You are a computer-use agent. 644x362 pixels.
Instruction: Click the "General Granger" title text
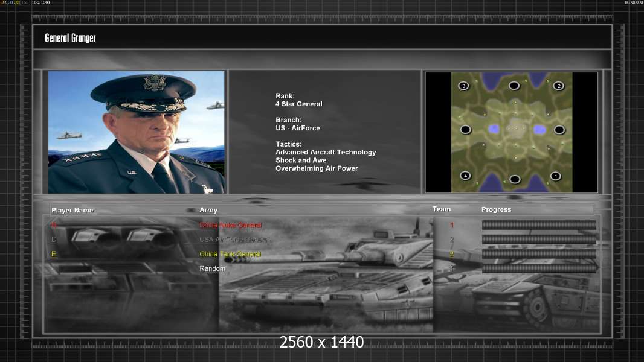tap(70, 38)
